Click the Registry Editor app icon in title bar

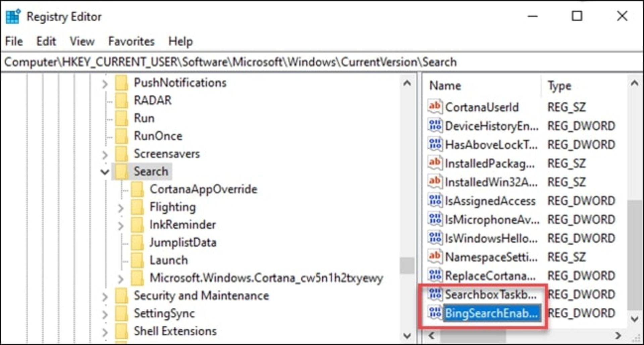[13, 16]
